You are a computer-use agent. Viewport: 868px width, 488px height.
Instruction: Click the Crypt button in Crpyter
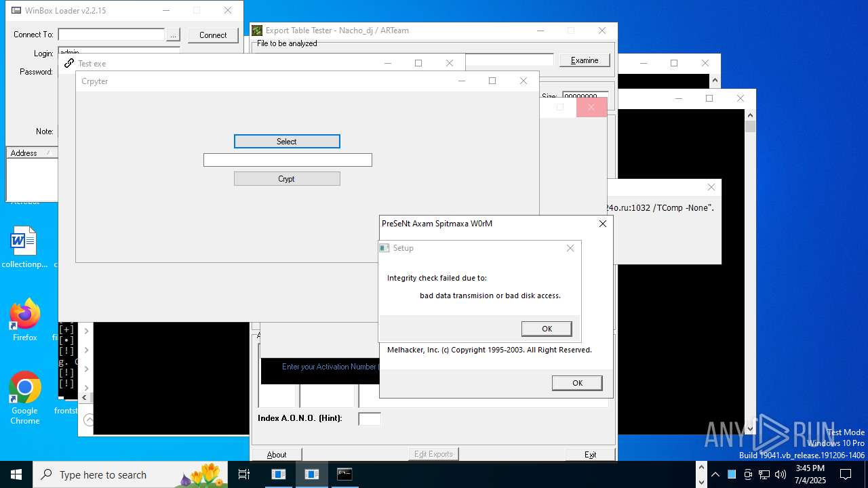287,179
